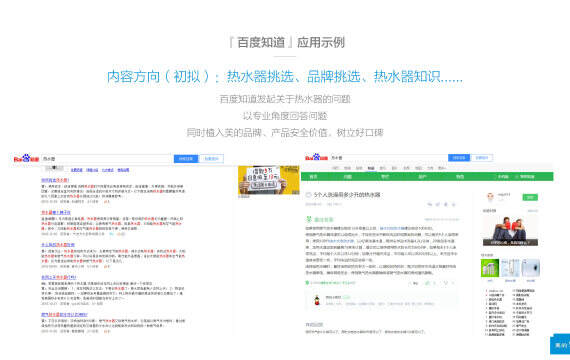
Task: Open the couple reading red books image
Action: pos(510,231)
